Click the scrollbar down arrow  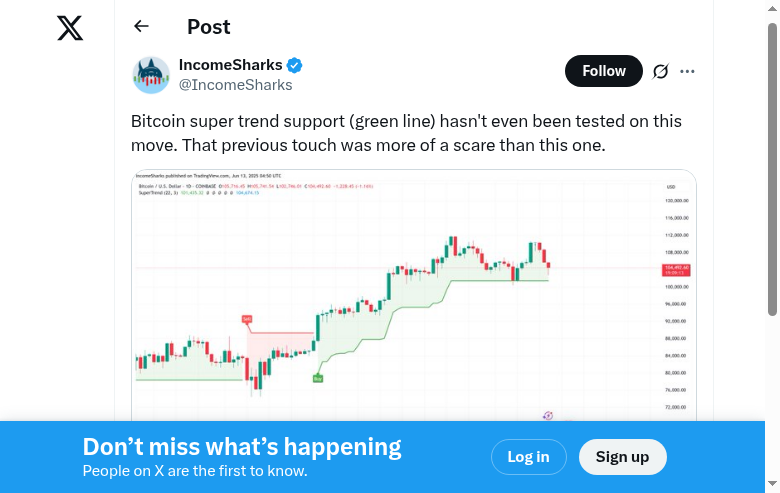pos(772,485)
